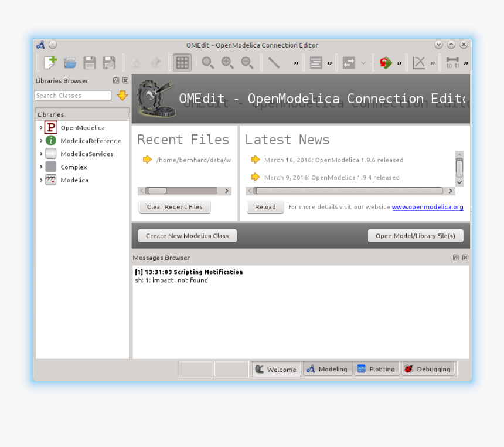Select the Line shape tool
504x447 pixels.
274,63
